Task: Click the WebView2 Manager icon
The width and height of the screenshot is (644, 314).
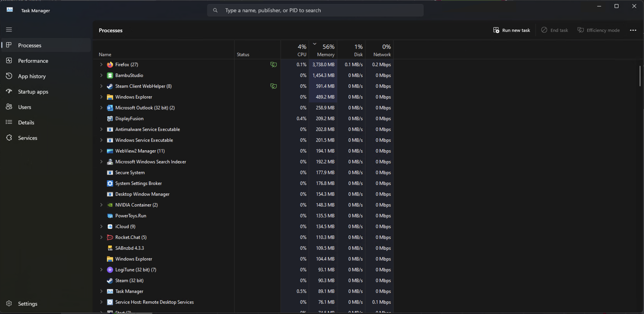Action: coord(110,151)
